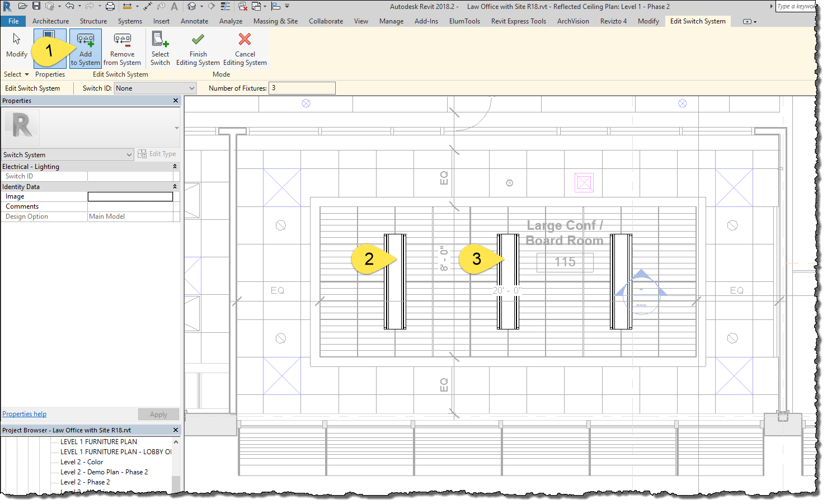Click the Default 3D View icon
827x504 pixels.
click(191, 6)
